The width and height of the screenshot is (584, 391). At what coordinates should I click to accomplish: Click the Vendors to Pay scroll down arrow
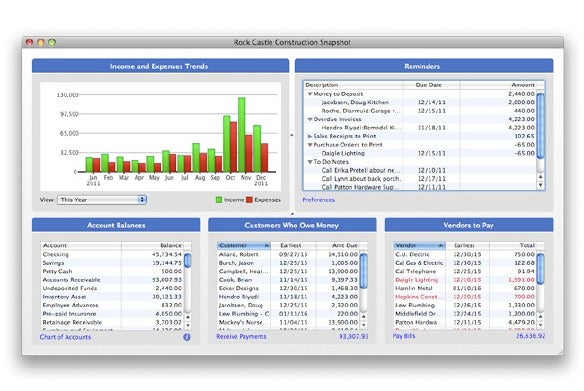click(540, 325)
